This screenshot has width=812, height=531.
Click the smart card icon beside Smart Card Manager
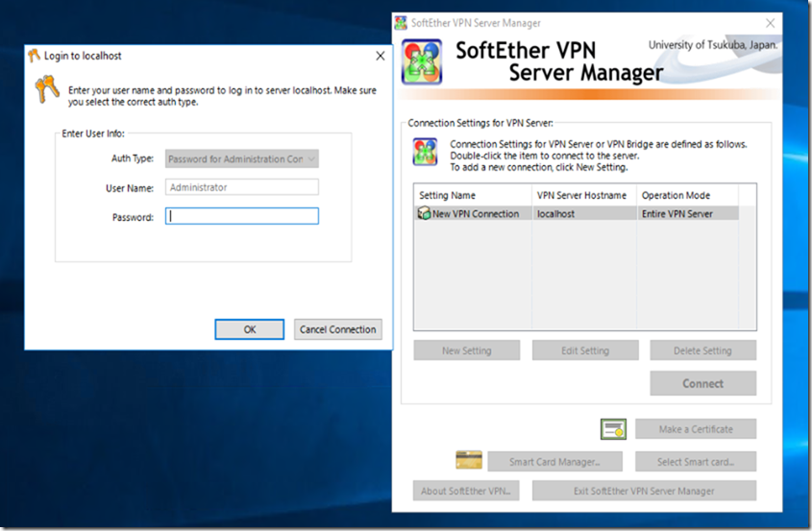pyautogui.click(x=468, y=461)
